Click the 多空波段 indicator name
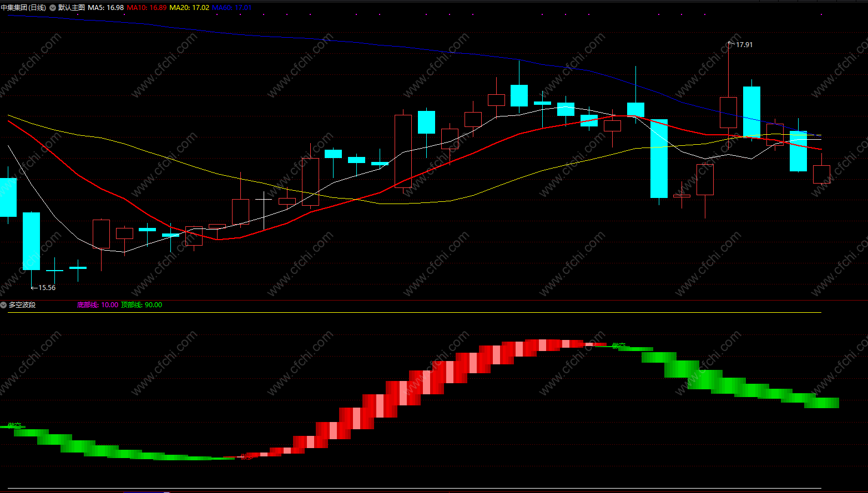The width and height of the screenshot is (868, 493). click(x=22, y=305)
